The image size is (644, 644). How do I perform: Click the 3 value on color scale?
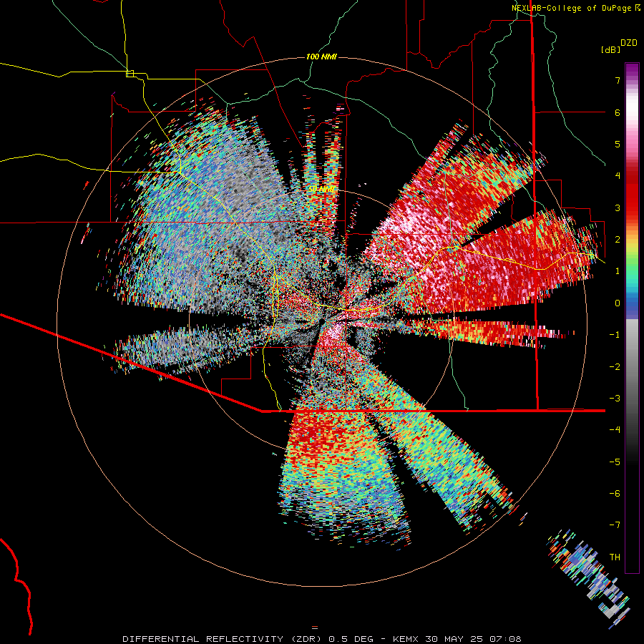tap(618, 208)
